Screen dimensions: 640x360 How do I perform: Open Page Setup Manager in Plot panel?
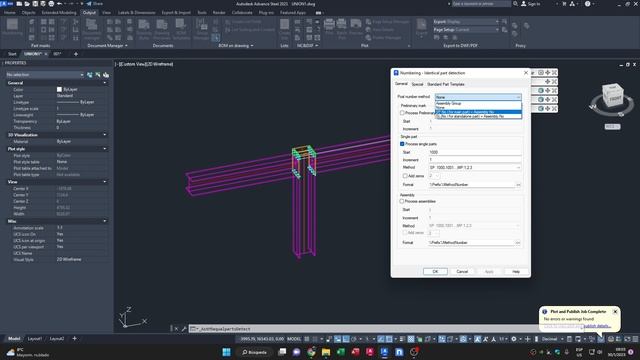click(x=387, y=22)
